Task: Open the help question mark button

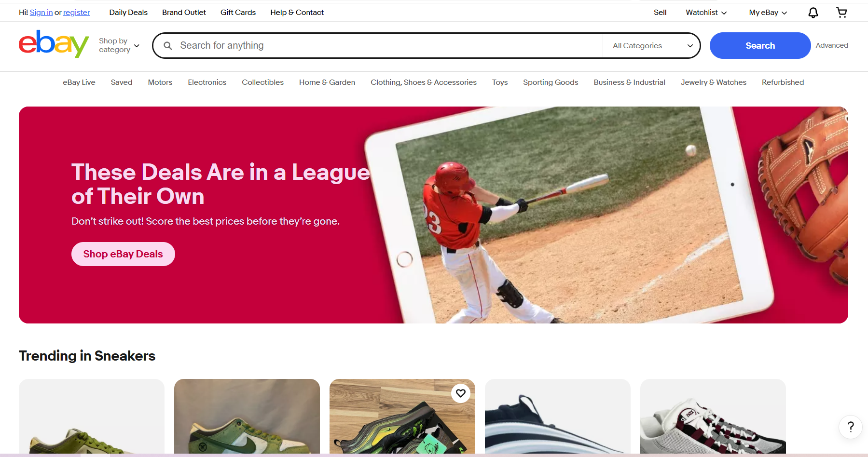Action: [x=851, y=427]
